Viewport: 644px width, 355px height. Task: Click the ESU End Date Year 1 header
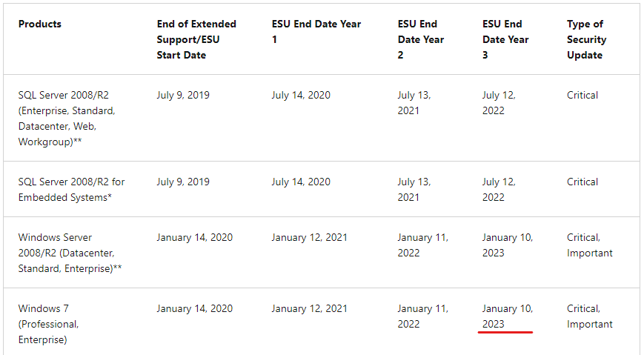click(x=316, y=32)
